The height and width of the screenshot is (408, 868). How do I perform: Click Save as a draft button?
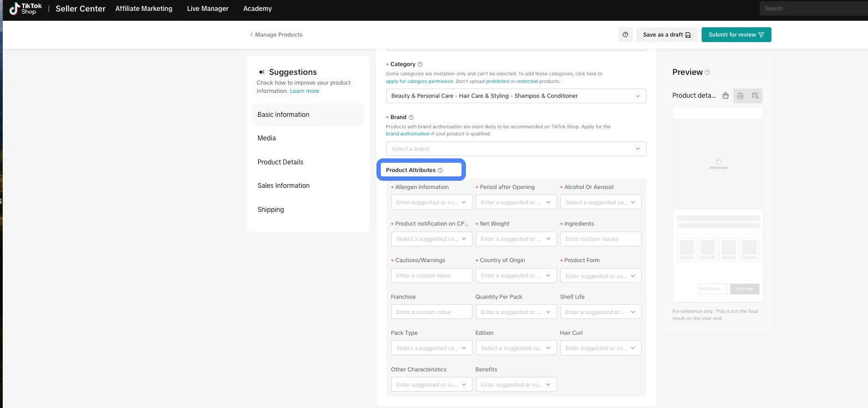coord(666,35)
